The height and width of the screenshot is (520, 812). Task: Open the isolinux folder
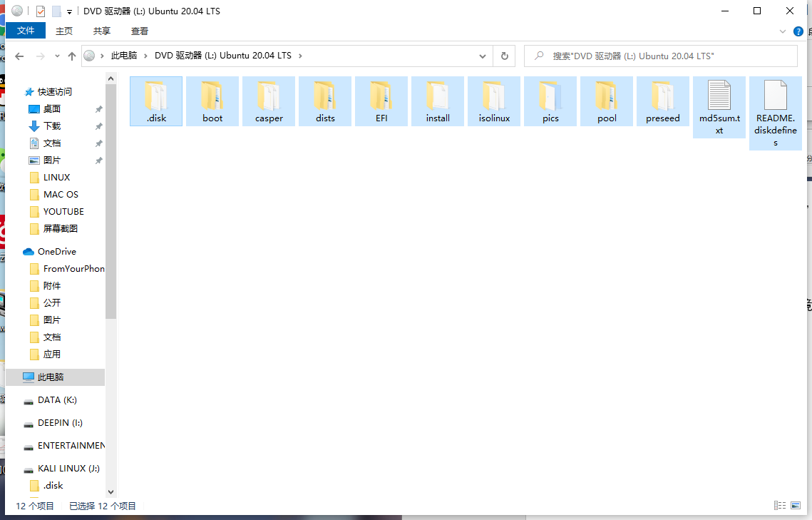[x=494, y=101]
